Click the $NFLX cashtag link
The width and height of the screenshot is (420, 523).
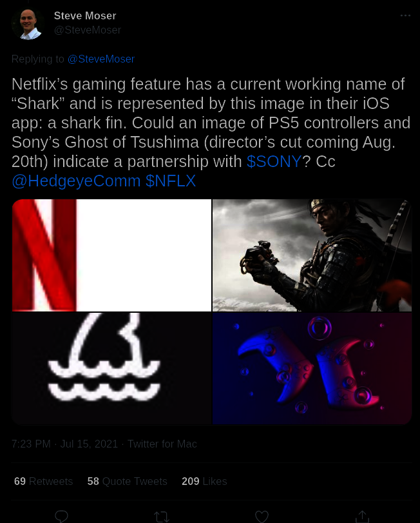[171, 181]
